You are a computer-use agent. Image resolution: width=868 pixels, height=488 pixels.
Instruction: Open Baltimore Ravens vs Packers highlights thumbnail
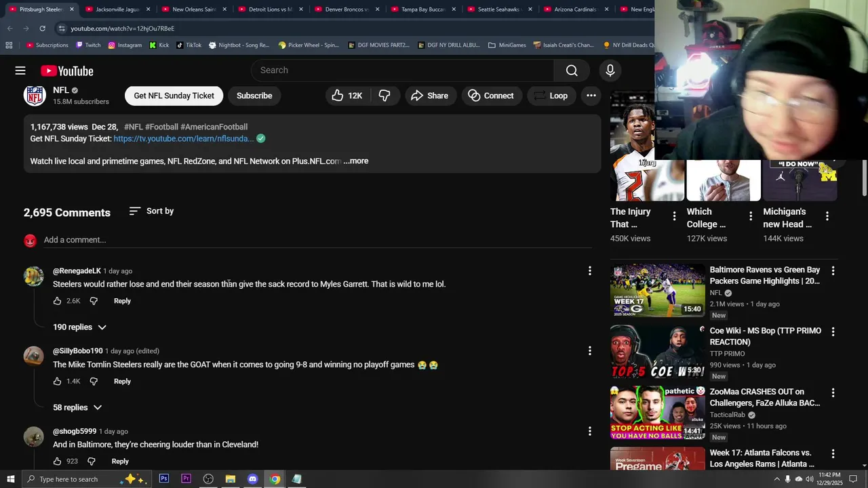pos(658,291)
